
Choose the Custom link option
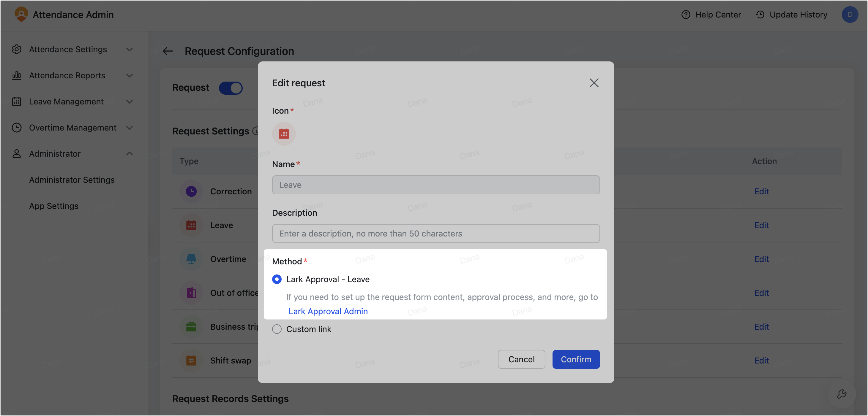click(x=277, y=329)
